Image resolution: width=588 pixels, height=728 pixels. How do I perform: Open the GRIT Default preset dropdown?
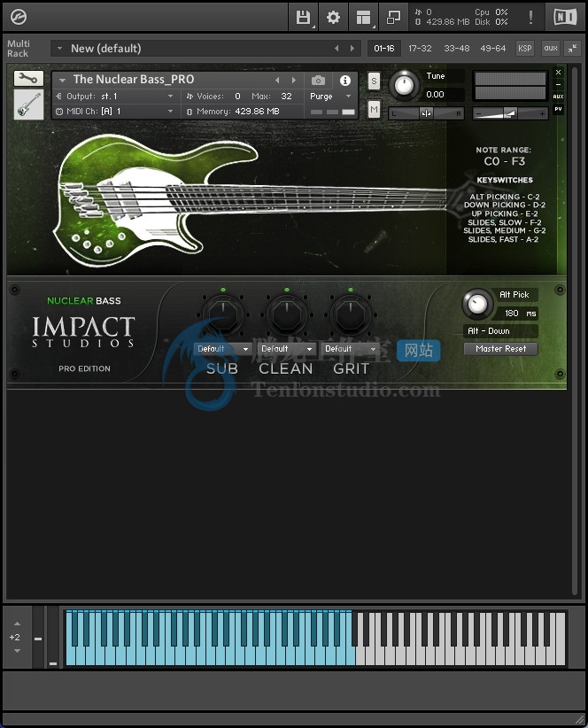coord(350,349)
